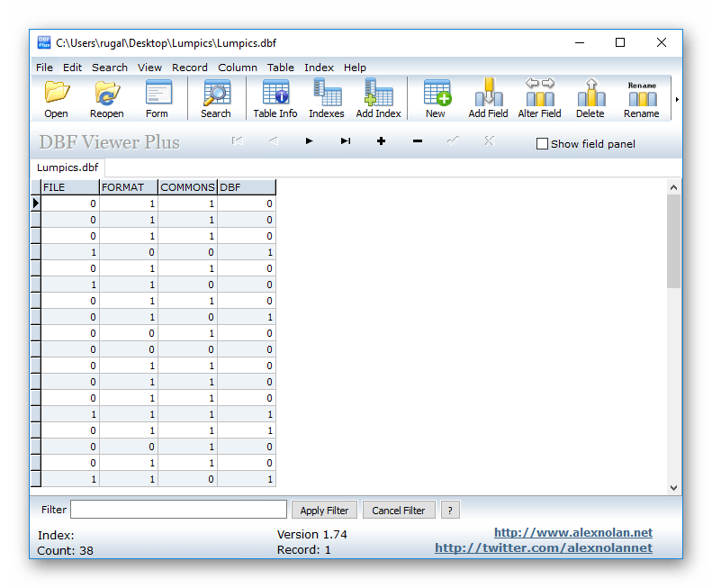Click the Apply Filter button
The width and height of the screenshot is (712, 588).
point(324,510)
